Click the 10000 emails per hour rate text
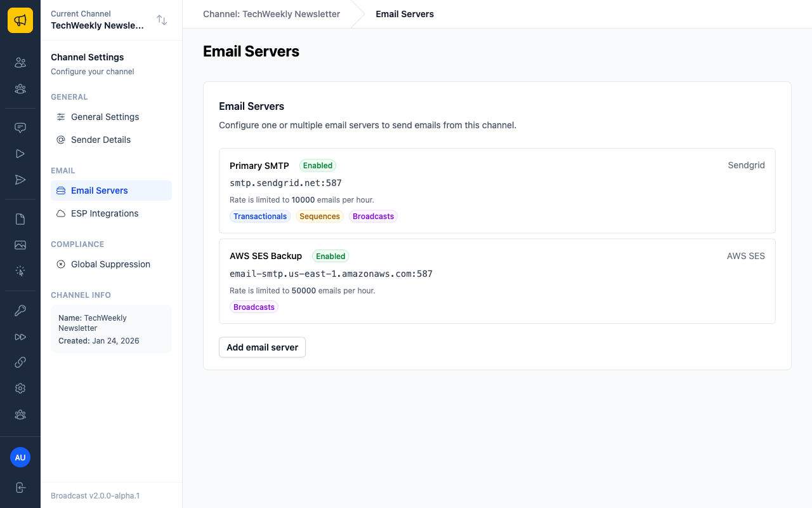The height and width of the screenshot is (508, 812). [x=302, y=199]
